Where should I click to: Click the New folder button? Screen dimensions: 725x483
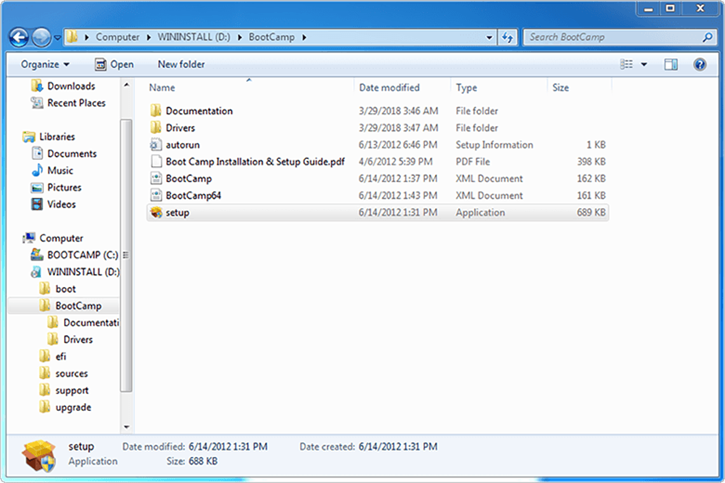tap(181, 64)
